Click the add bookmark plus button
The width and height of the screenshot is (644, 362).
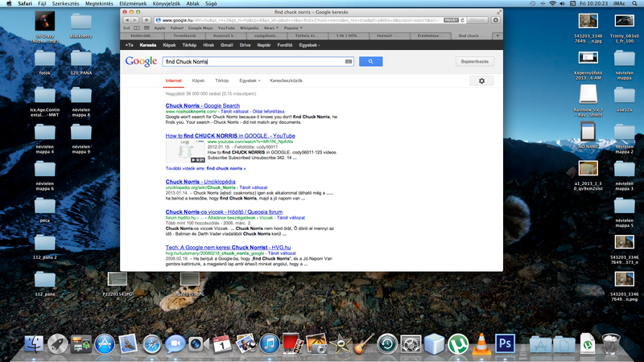pos(147,20)
